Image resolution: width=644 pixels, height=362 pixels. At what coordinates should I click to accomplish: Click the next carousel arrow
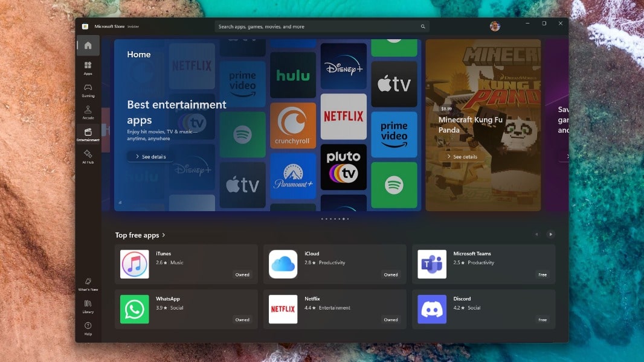coord(550,234)
